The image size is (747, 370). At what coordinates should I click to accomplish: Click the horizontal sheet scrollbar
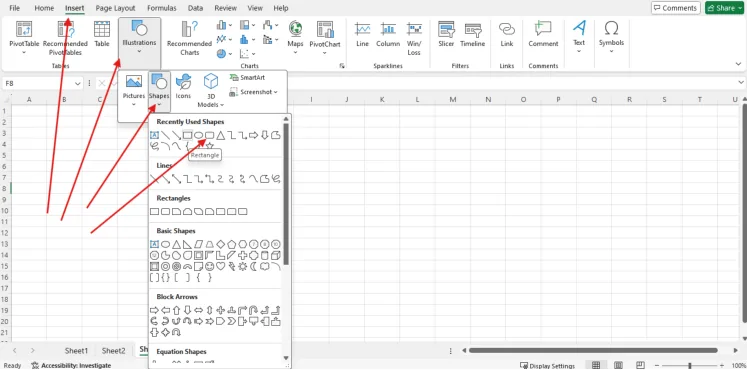593,350
